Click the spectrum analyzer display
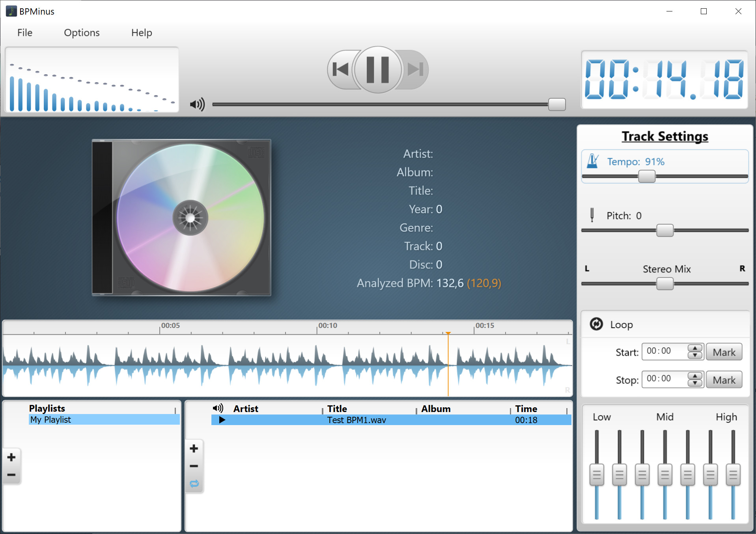Image resolution: width=756 pixels, height=534 pixels. [92, 80]
